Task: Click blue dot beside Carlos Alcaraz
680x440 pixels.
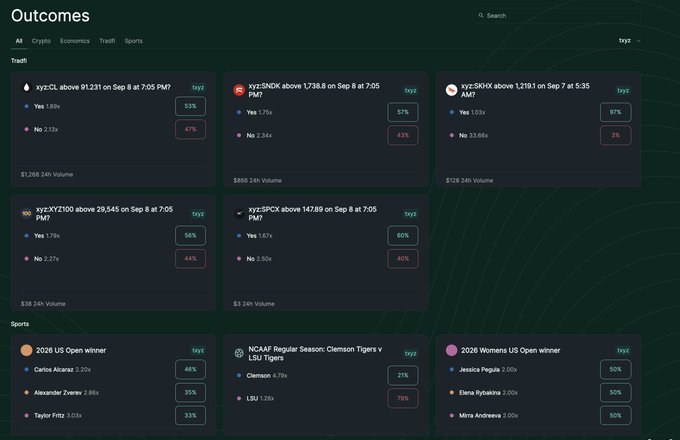Action: 26,369
